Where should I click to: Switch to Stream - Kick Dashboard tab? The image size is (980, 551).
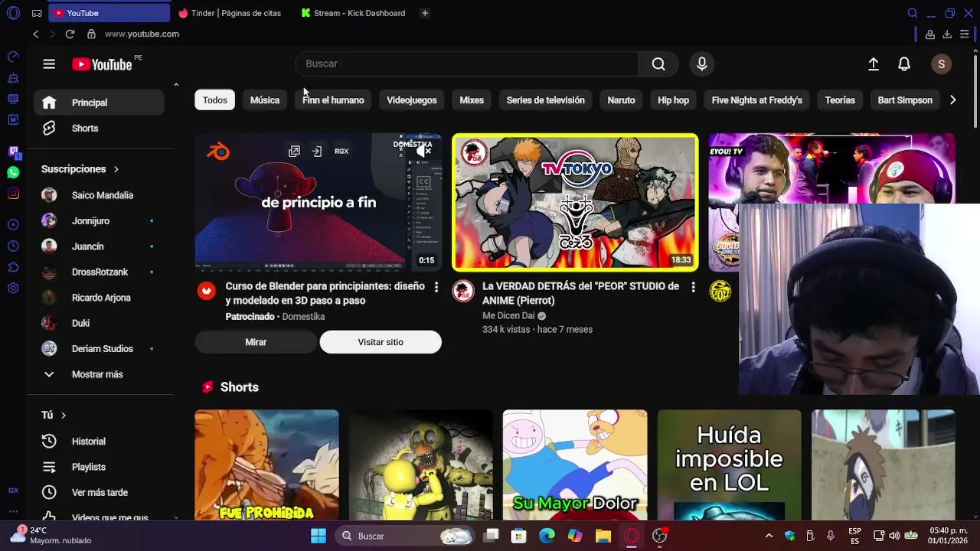click(354, 13)
